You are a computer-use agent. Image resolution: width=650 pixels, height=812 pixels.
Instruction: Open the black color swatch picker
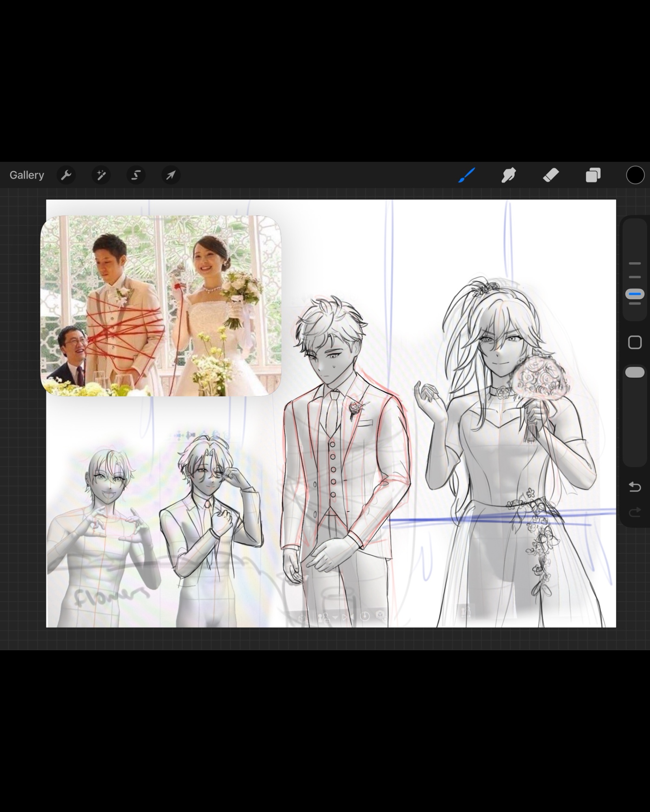click(x=635, y=175)
